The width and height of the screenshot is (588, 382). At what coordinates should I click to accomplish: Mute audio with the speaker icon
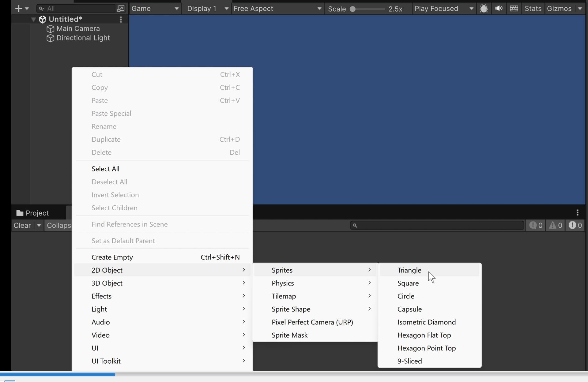(499, 9)
